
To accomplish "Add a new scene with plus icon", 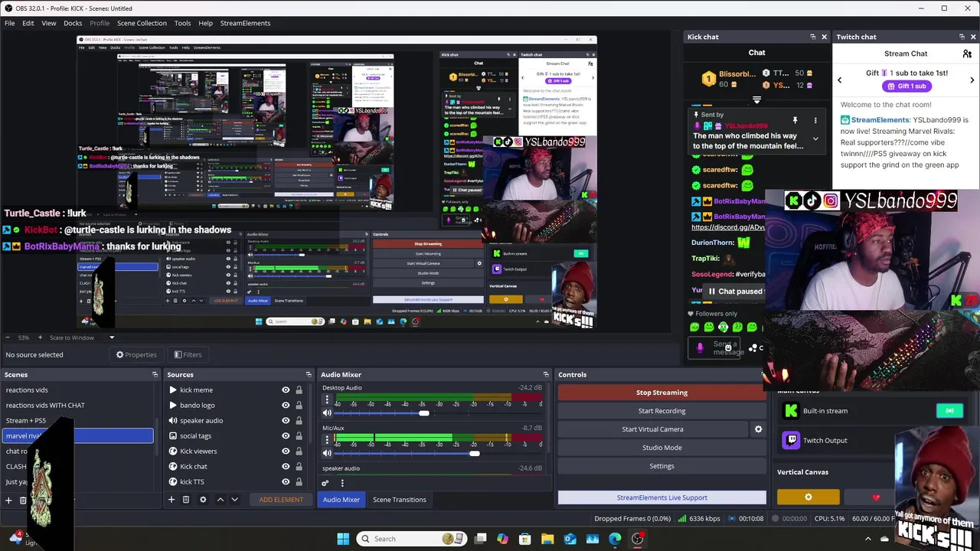I will [9, 500].
